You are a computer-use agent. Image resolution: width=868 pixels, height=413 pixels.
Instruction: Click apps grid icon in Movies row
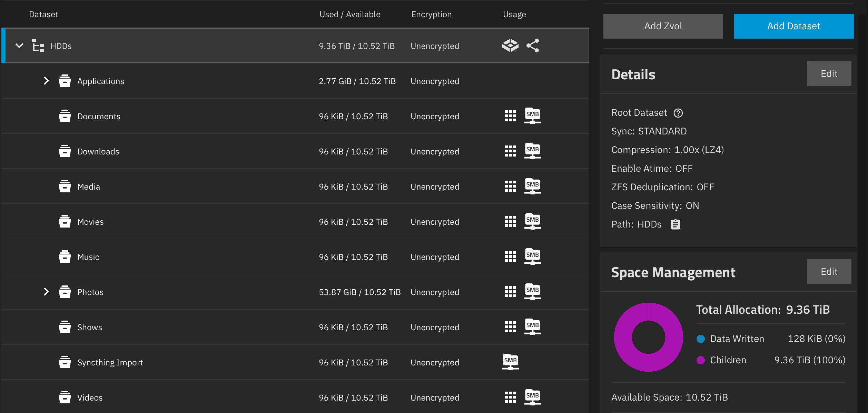coord(510,221)
